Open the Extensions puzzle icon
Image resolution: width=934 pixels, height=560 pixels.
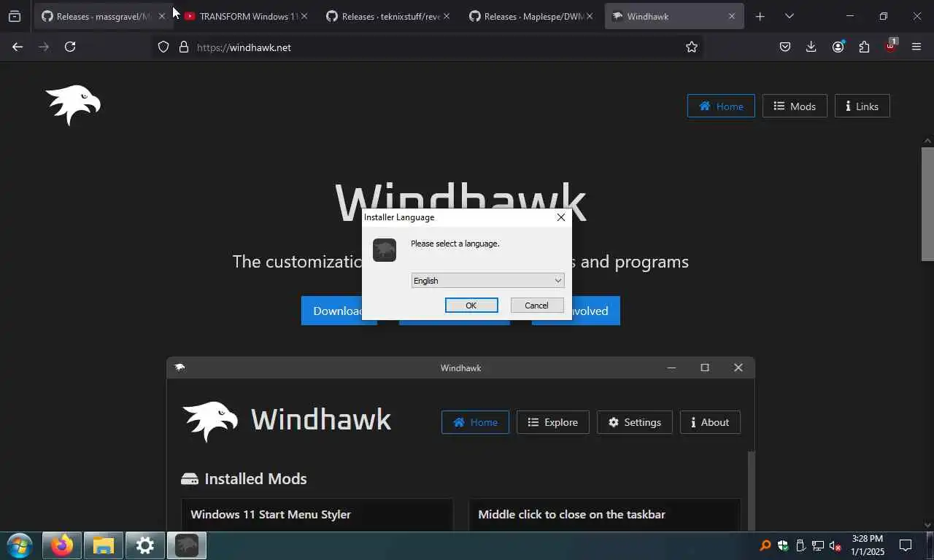point(864,47)
